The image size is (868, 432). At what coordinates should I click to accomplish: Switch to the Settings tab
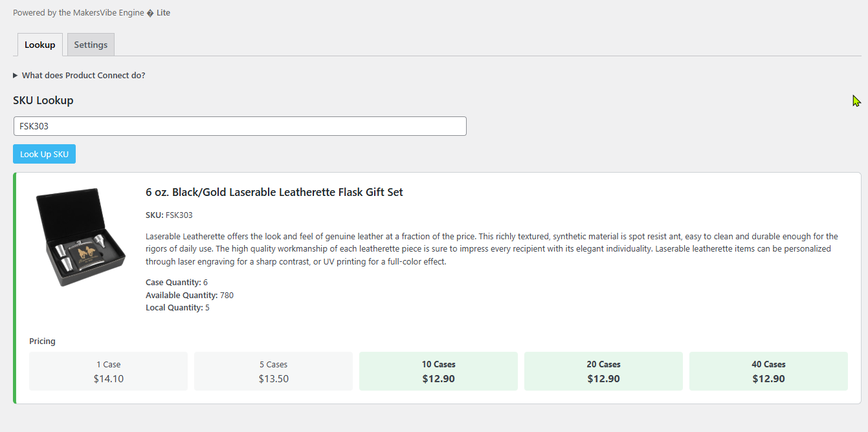pyautogui.click(x=91, y=45)
